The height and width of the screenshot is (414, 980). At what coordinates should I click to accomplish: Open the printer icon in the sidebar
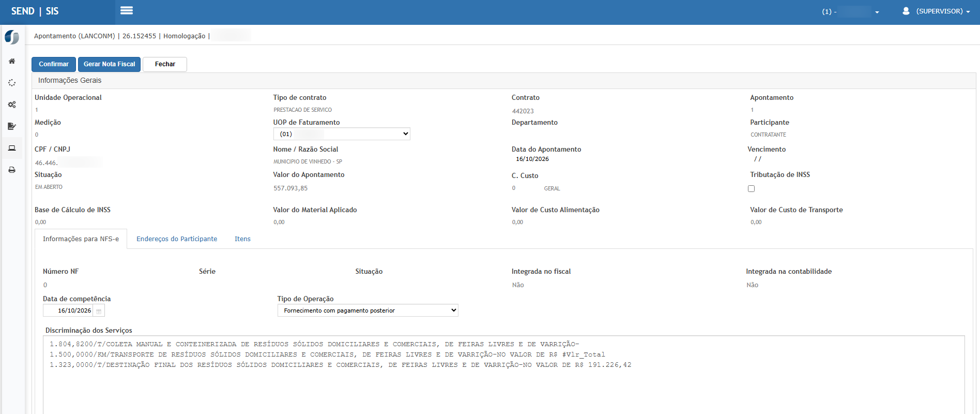point(12,170)
